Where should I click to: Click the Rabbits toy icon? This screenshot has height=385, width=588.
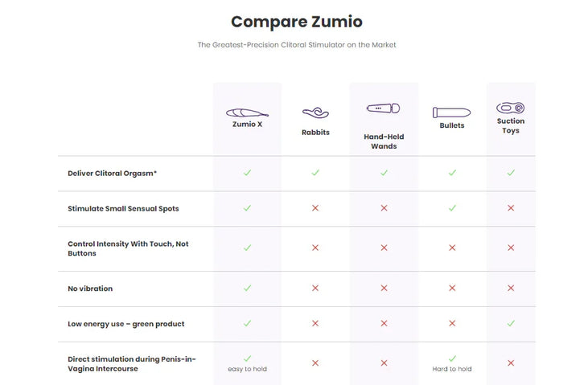coord(315,114)
